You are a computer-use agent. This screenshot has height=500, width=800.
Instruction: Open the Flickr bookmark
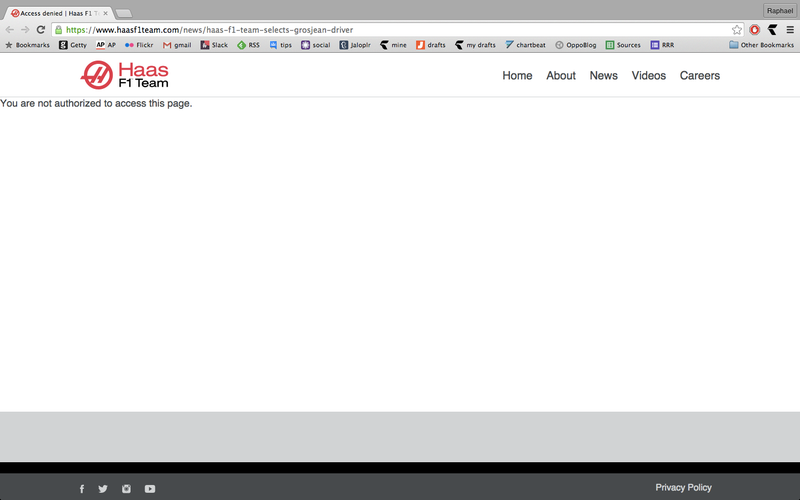click(139, 45)
